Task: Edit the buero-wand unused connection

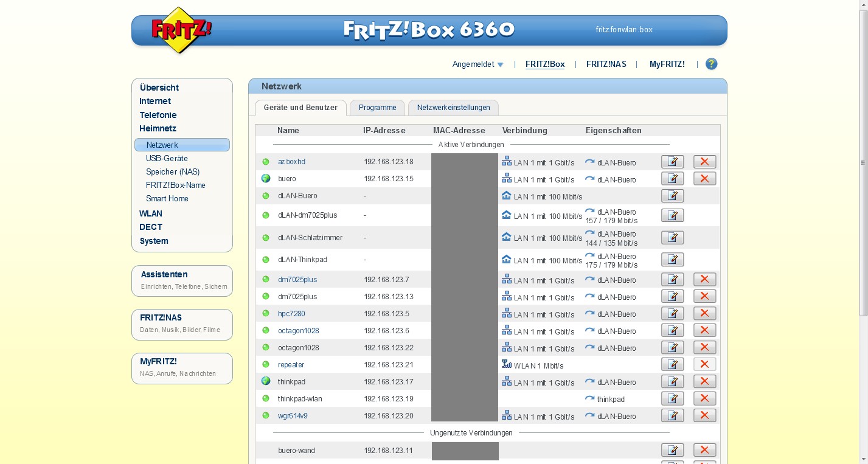Action: (672, 451)
